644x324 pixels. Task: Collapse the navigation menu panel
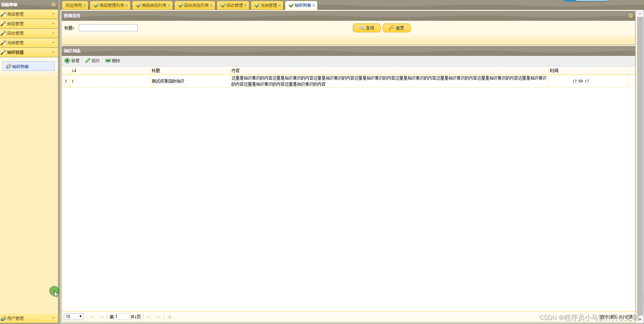[x=54, y=4]
